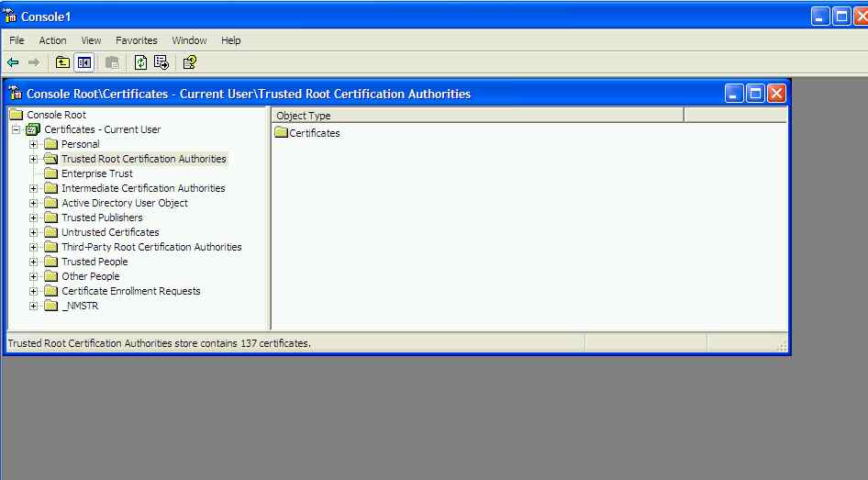Screen dimensions: 868x480
Task: Select Certificate Enrollment Requests label
Action: pyautogui.click(x=130, y=291)
